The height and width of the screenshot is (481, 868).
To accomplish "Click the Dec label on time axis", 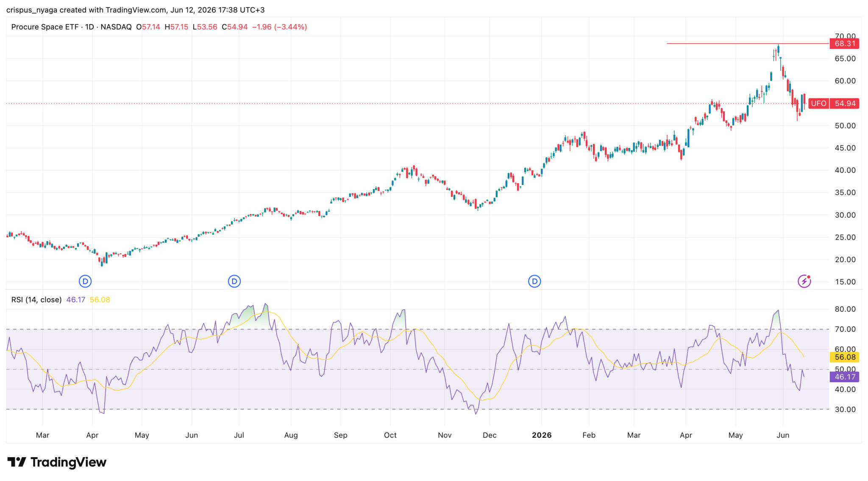I will [x=490, y=435].
